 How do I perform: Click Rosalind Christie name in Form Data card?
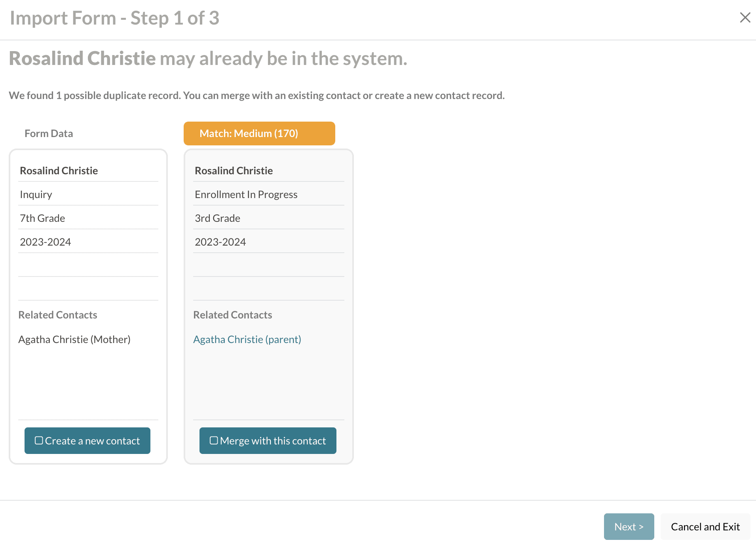(x=59, y=171)
